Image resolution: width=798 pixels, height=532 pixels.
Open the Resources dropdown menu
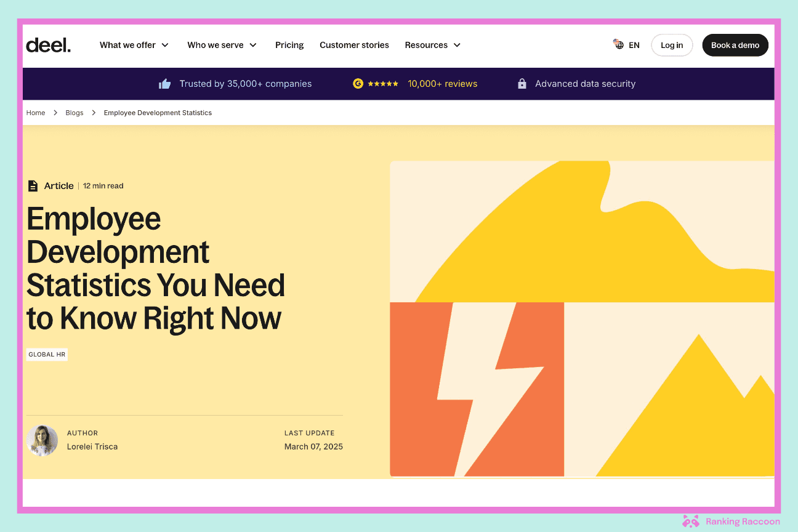(432, 45)
